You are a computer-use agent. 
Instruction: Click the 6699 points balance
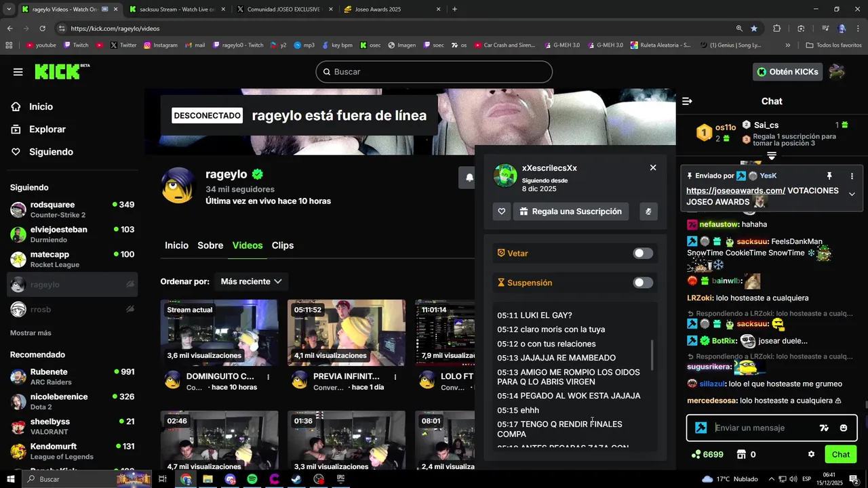pos(707,455)
